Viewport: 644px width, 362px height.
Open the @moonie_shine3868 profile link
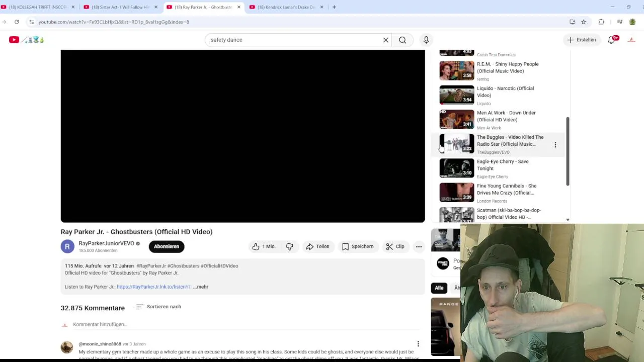100,344
